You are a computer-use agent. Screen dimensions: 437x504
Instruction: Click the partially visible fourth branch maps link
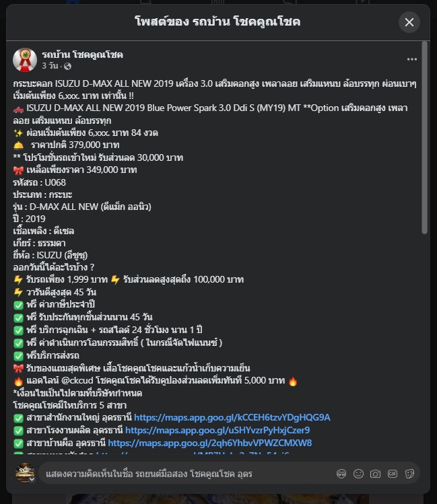[x=193, y=453]
